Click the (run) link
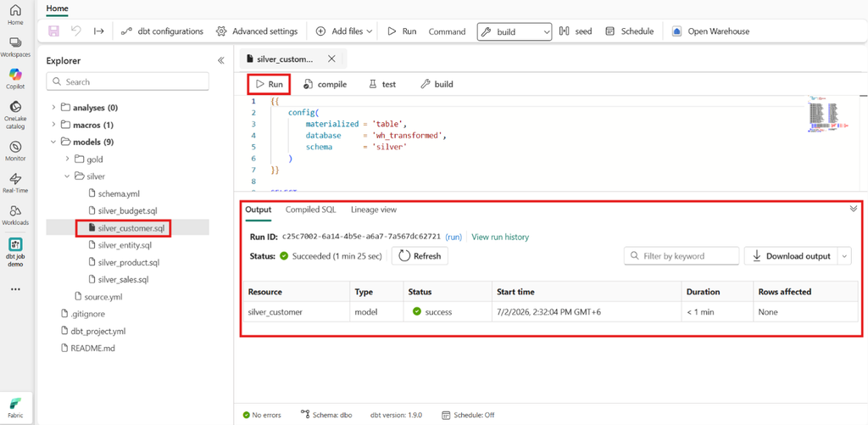868x425 pixels. tap(453, 237)
